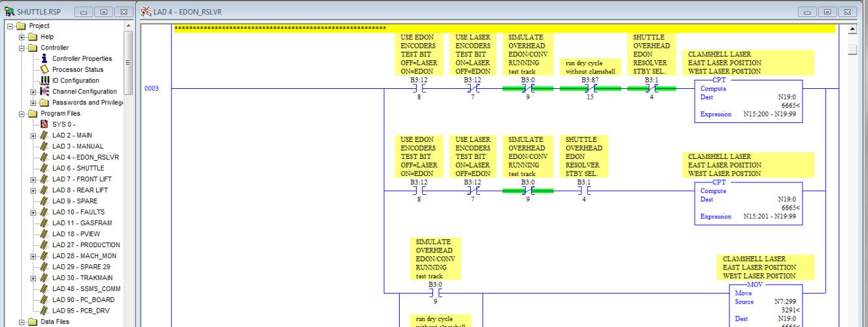Select B3:1 bit 4 contact in second branch
The width and height of the screenshot is (868, 327).
[x=583, y=191]
